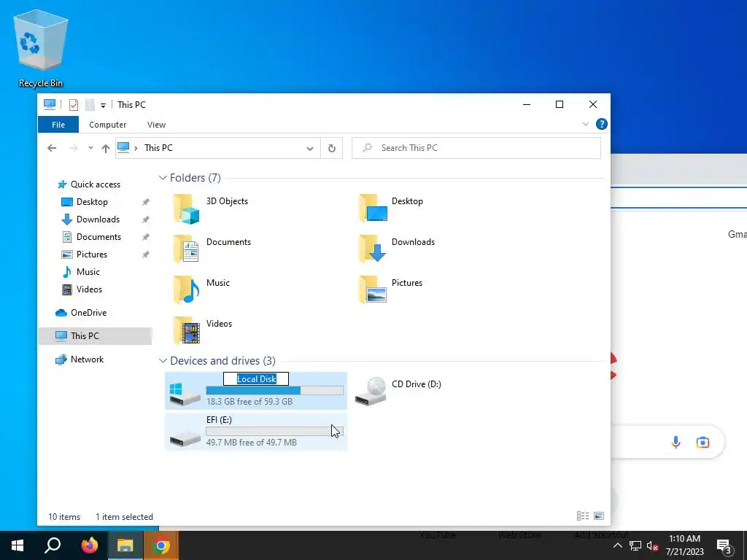Open the View ribbon tab
This screenshot has height=560, width=747.
156,125
